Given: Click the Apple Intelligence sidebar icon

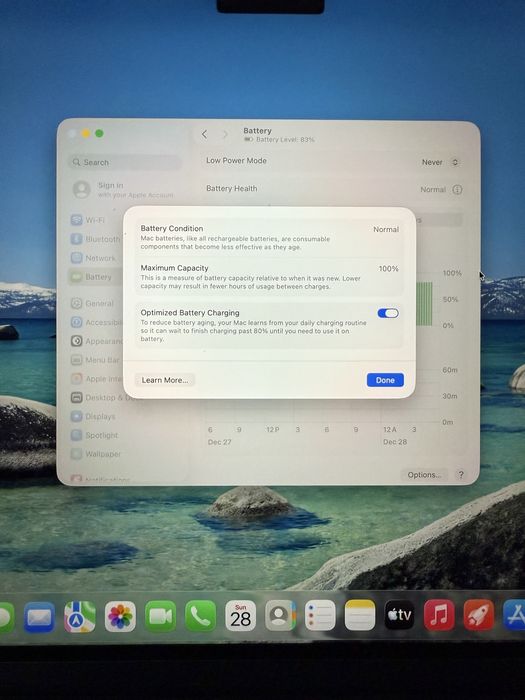Looking at the screenshot, I should (x=77, y=379).
